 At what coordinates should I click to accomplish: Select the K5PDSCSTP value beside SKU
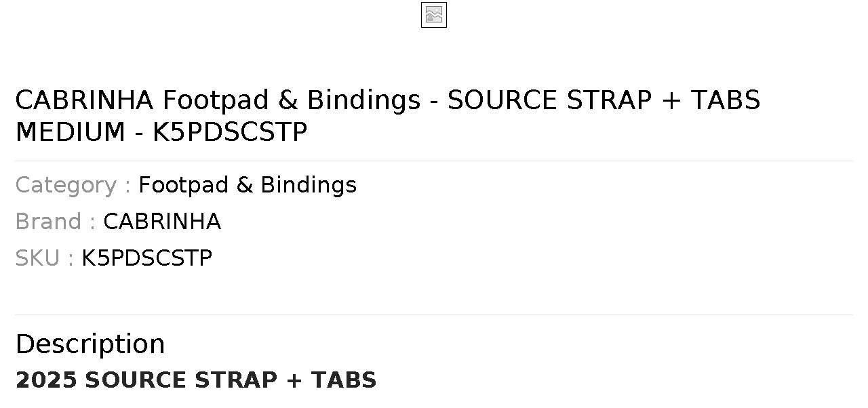pyautogui.click(x=147, y=258)
